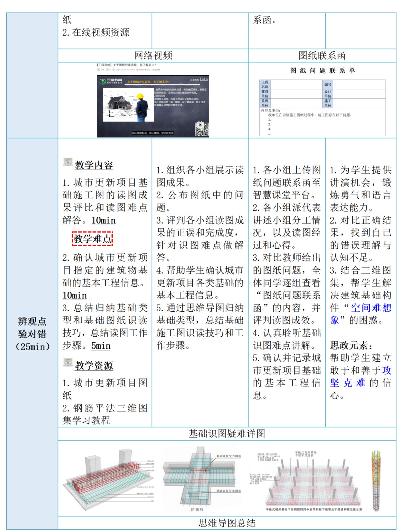Click the QR code in the video screenshot
Viewport: 402px width, 532px height.
pos(202,129)
